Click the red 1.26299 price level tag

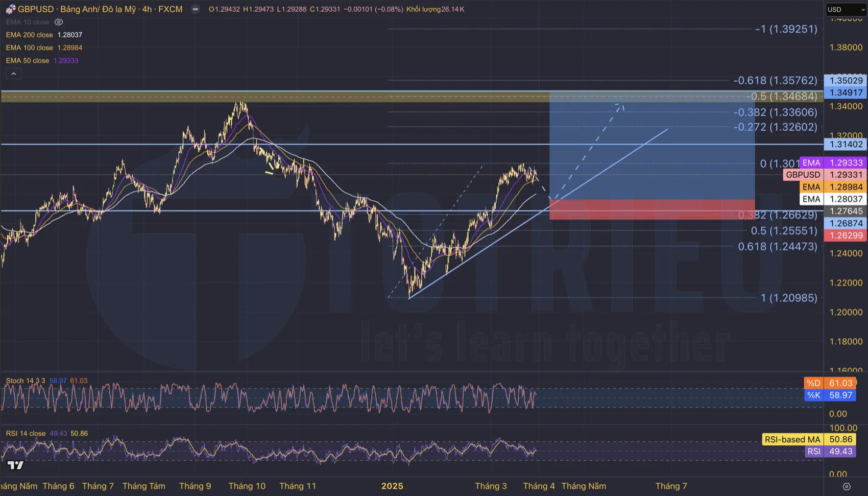click(846, 235)
